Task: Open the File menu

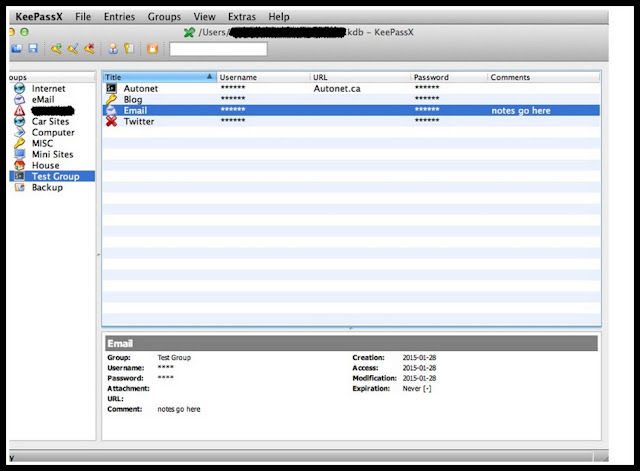Action: [x=83, y=17]
